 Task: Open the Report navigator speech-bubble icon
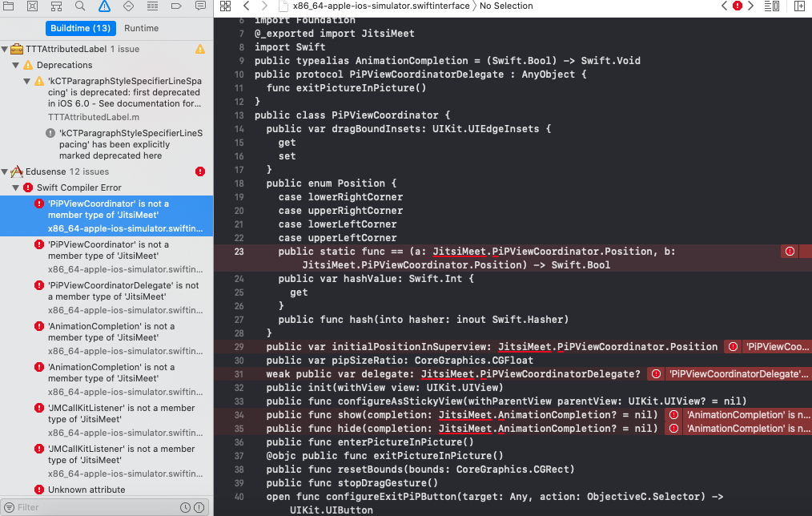coord(200,6)
